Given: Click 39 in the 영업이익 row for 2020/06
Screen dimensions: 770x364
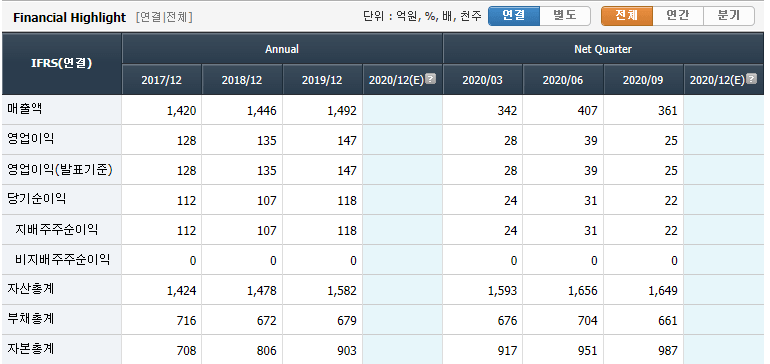Looking at the screenshot, I should point(591,140).
